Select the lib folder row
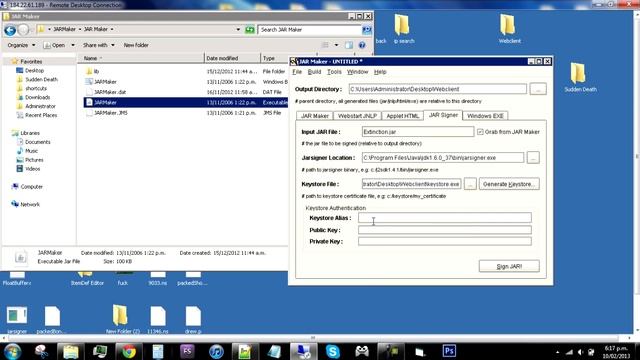640x360 pixels. 186,71
